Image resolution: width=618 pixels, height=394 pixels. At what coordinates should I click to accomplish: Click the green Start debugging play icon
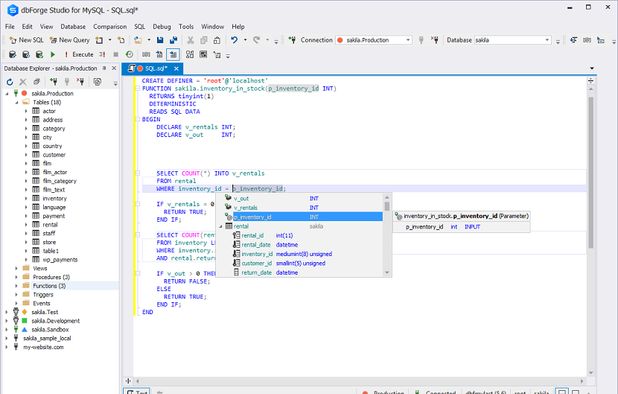[x=53, y=54]
